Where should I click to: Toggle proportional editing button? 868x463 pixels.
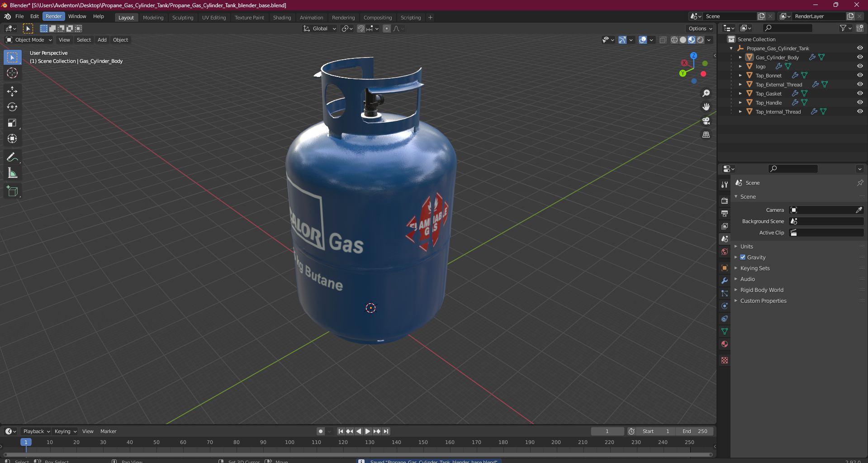tap(387, 29)
